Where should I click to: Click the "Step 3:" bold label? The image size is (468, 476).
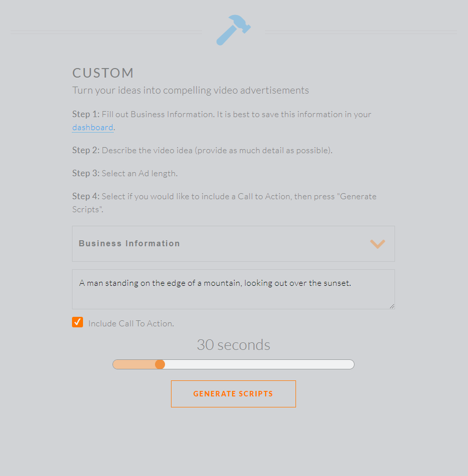coord(86,173)
